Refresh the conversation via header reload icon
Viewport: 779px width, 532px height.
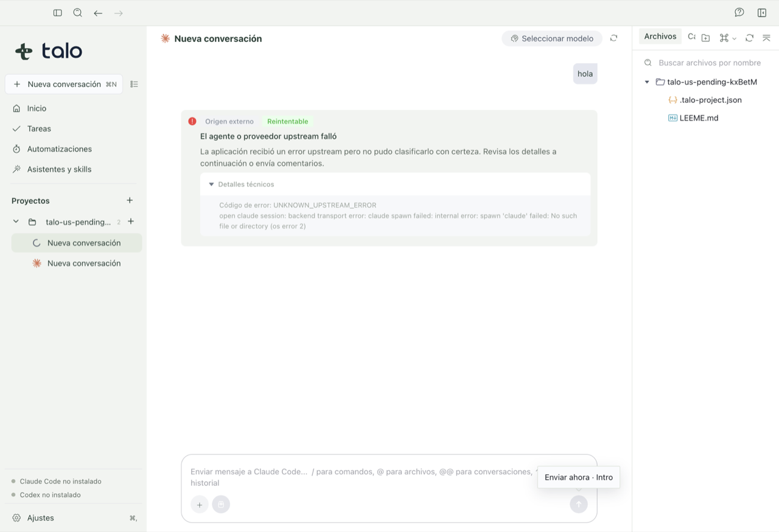pos(614,38)
